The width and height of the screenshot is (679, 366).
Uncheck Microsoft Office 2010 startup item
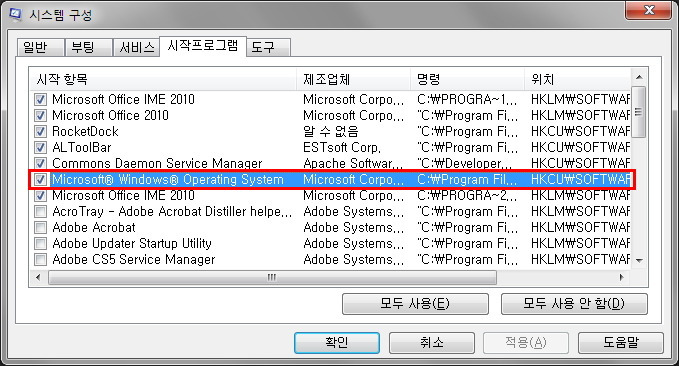coord(40,116)
